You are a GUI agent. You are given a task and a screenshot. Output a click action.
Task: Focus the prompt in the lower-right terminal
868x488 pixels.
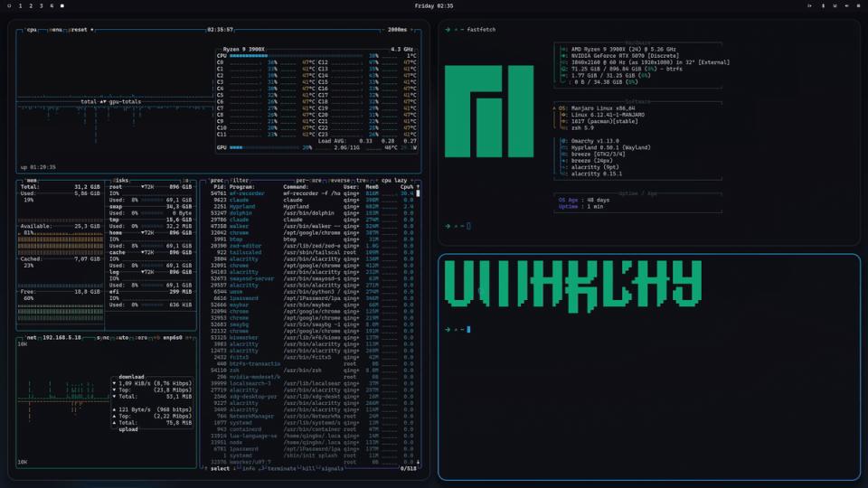458,330
